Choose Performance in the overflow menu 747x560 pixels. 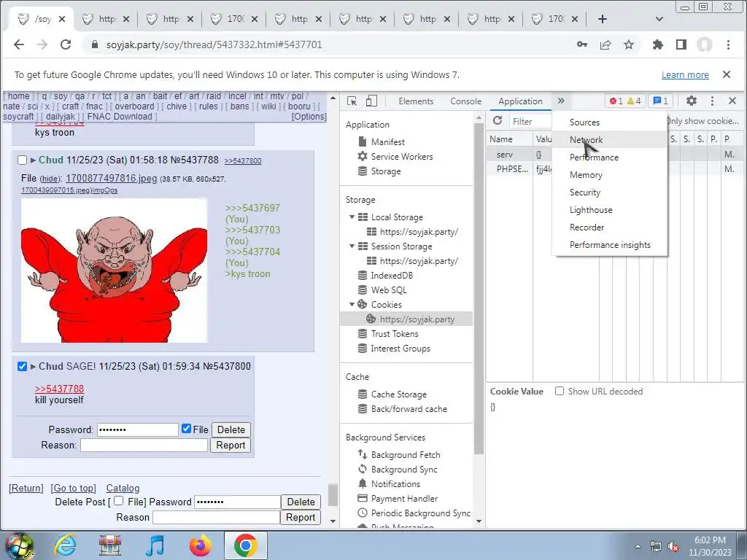tap(609, 157)
